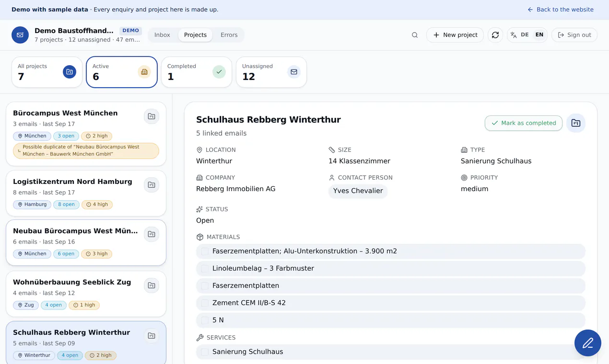Click the Yves Chevalier contact chip

358,191
